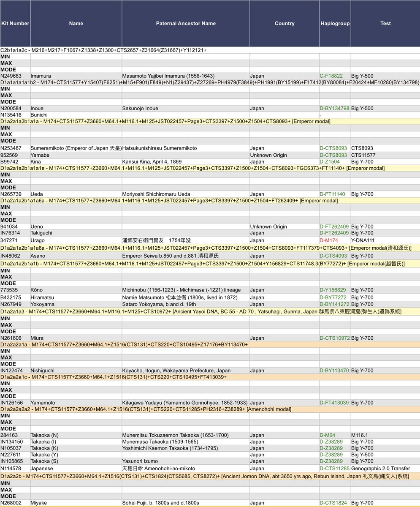Click the D1a2a2a2a2 Amenohohi modal heading
The image size is (420, 507).
[x=210, y=409]
